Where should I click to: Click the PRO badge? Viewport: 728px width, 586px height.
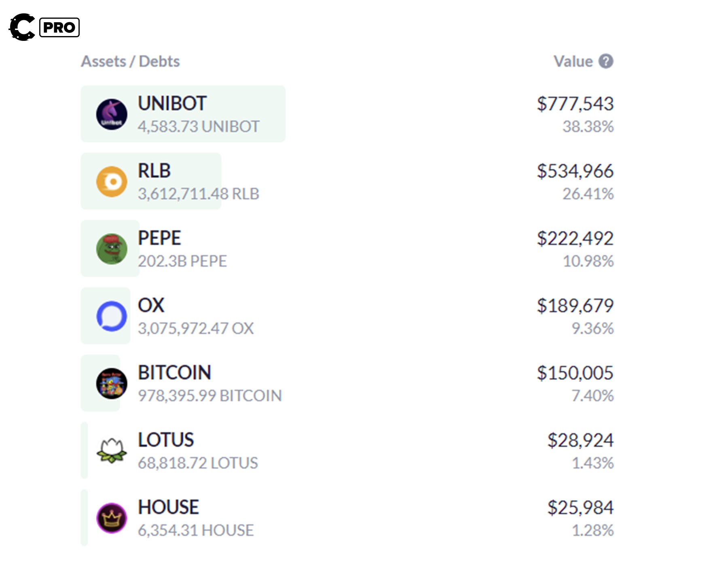point(59,28)
